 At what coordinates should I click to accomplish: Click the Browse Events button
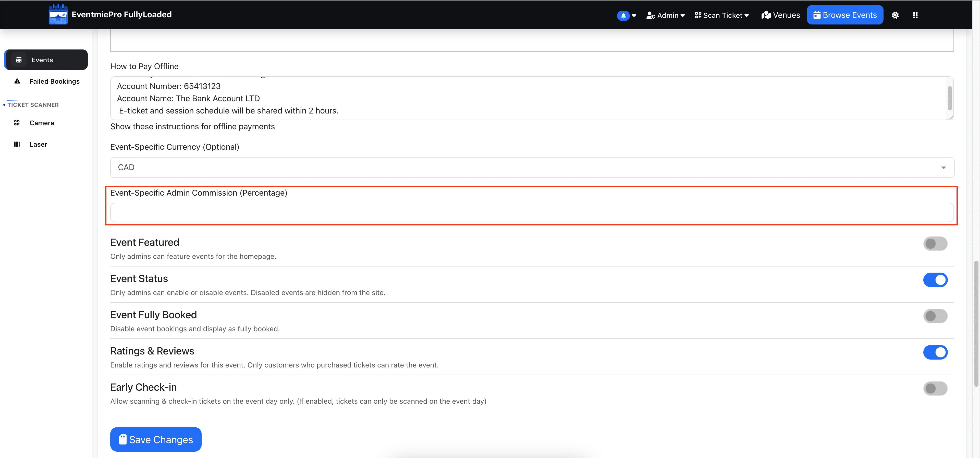tap(845, 15)
